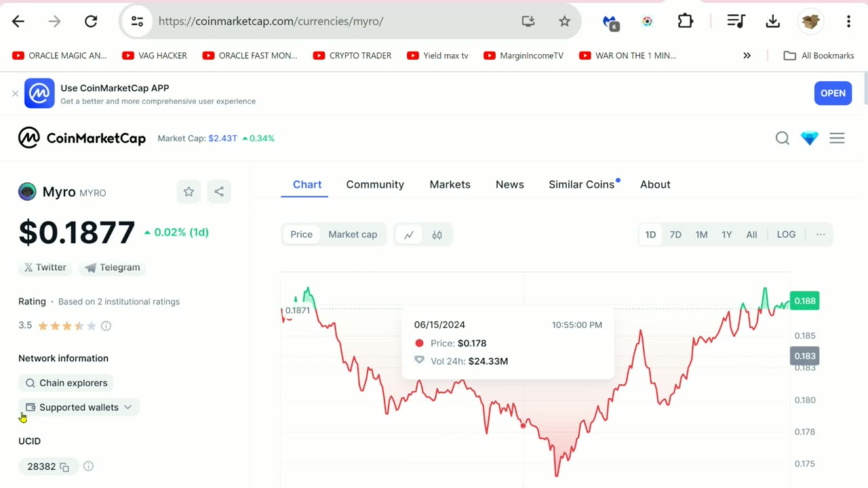Open VAG HACKER bookmark
The height and width of the screenshot is (488, 868).
pyautogui.click(x=155, y=56)
